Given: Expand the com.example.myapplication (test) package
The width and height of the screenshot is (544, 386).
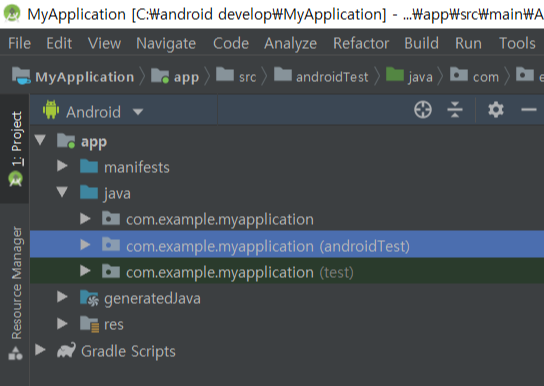Looking at the screenshot, I should point(85,271).
